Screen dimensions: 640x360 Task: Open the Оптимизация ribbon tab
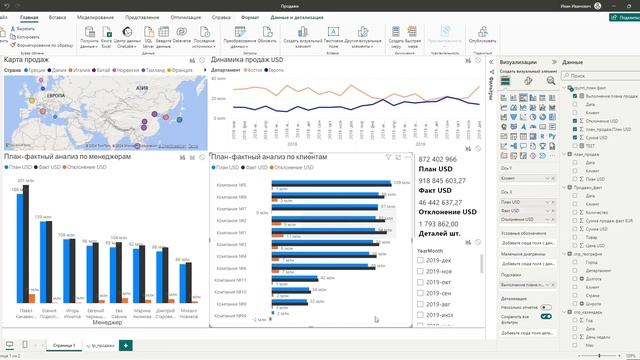(x=186, y=18)
